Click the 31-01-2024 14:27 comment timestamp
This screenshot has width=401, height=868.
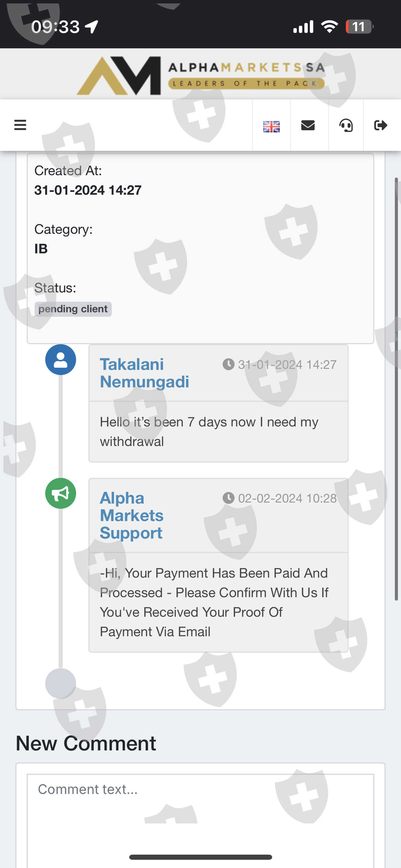[287, 364]
